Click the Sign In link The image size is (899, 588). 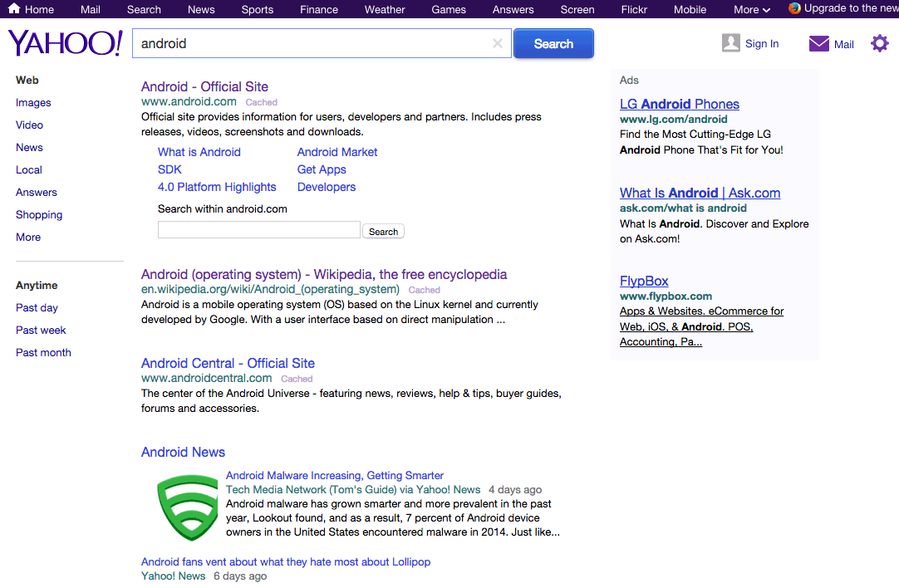click(762, 43)
